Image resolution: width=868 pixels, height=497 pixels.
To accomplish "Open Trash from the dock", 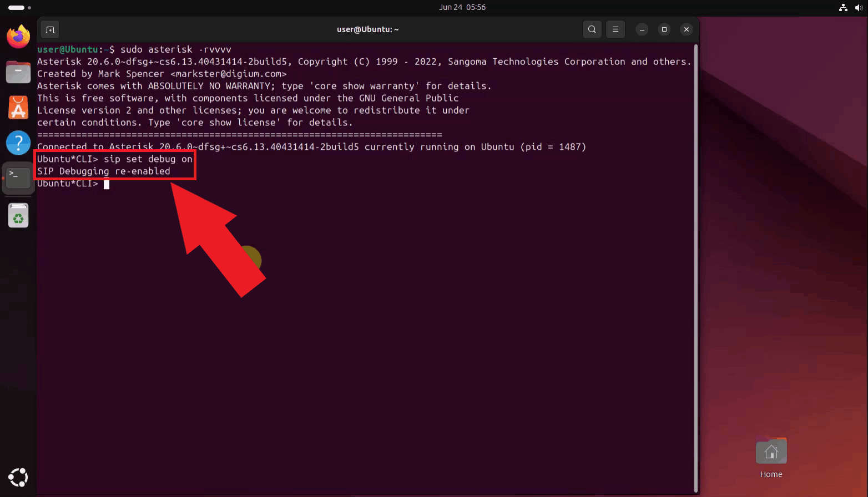I will 18,215.
